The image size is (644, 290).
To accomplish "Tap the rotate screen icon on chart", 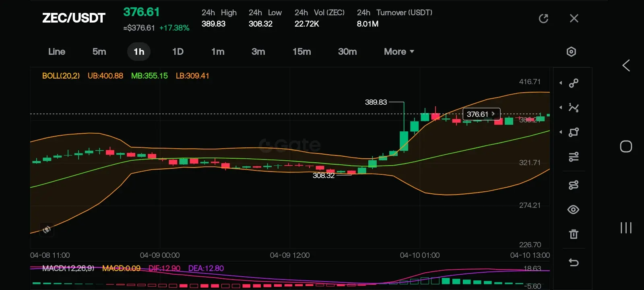I will (47, 230).
